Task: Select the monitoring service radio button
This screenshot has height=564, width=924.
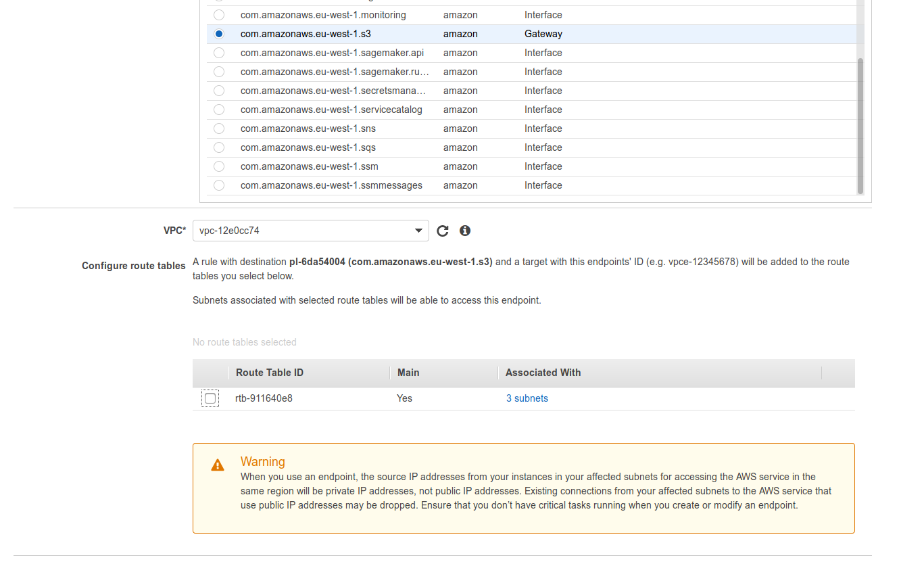Action: tap(218, 14)
